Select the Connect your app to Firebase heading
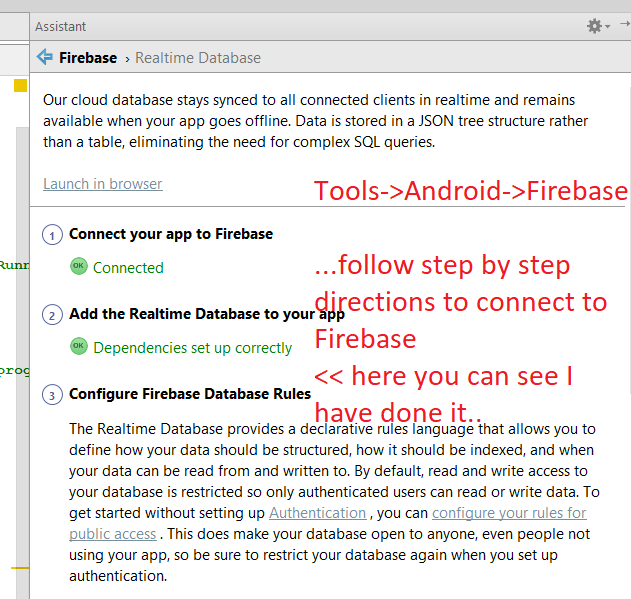The width and height of the screenshot is (631, 599). coord(171,234)
